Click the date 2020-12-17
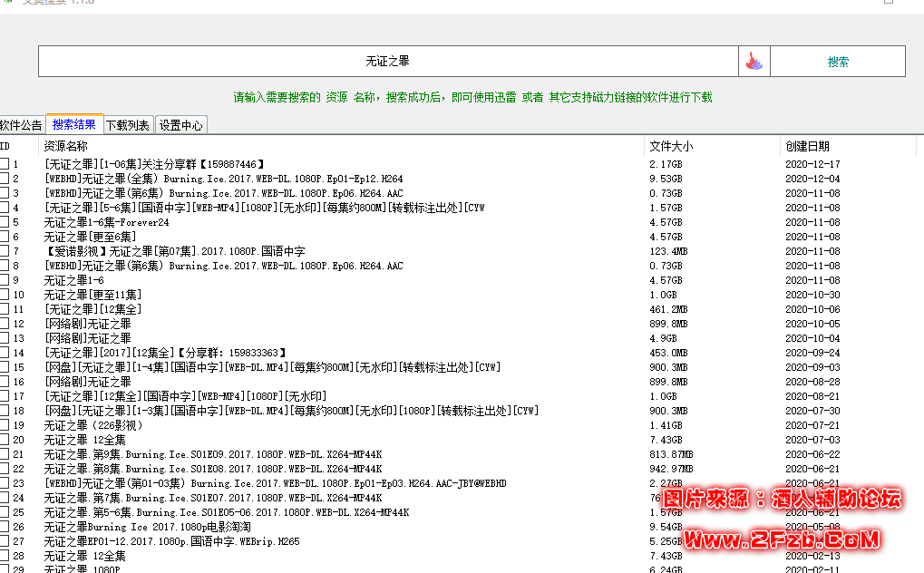Screen dimensions: 924x573 [x=812, y=164]
